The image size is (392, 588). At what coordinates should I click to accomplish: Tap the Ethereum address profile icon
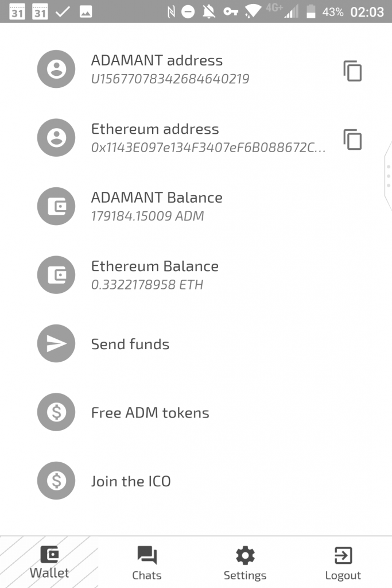(56, 138)
